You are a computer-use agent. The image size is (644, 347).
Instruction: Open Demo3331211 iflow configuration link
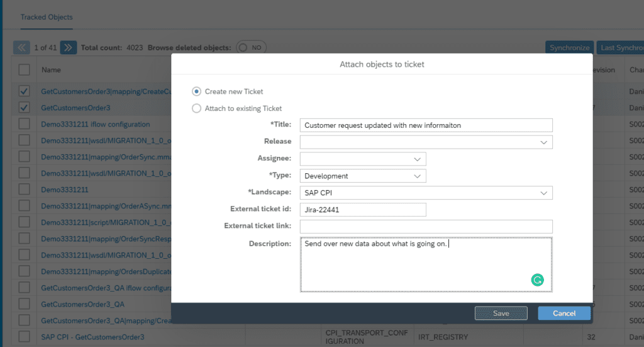(96, 124)
